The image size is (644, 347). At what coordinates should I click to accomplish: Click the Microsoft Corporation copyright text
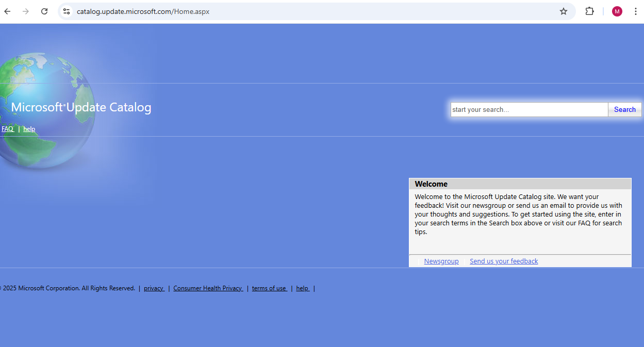click(67, 288)
